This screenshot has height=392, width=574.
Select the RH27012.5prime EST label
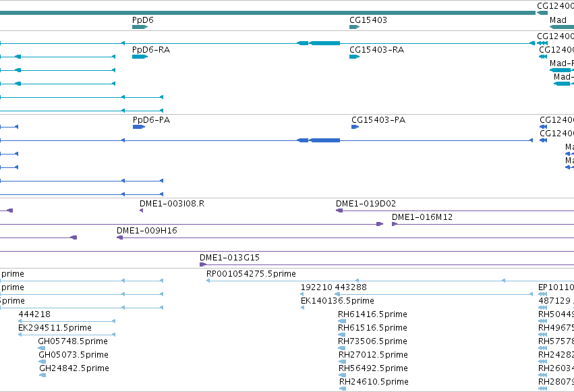tap(373, 355)
